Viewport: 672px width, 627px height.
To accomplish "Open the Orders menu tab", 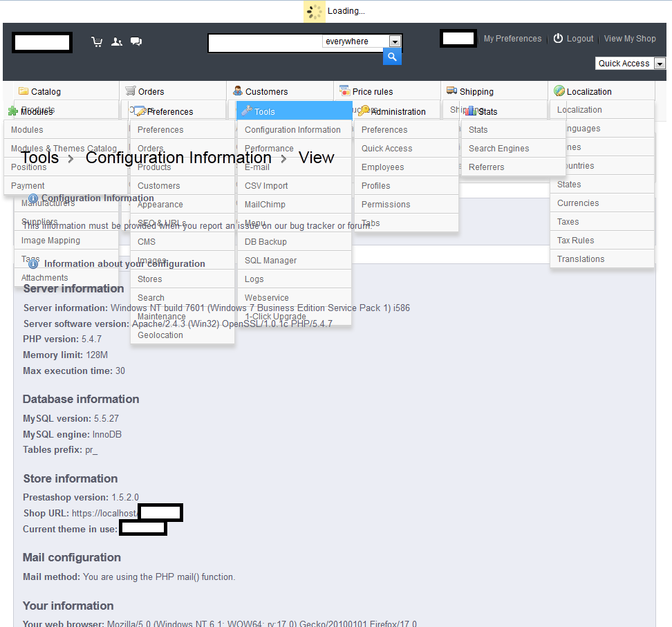I will [173, 91].
